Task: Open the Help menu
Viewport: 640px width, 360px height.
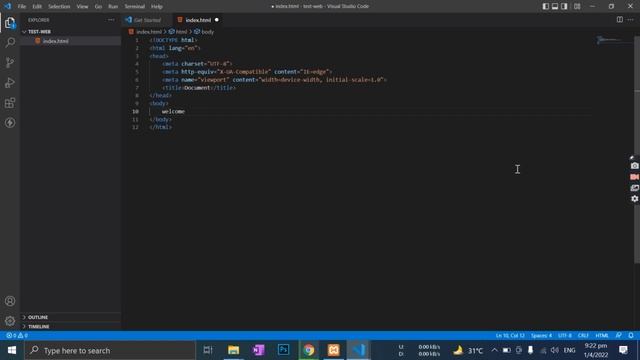Action: tap(157, 7)
